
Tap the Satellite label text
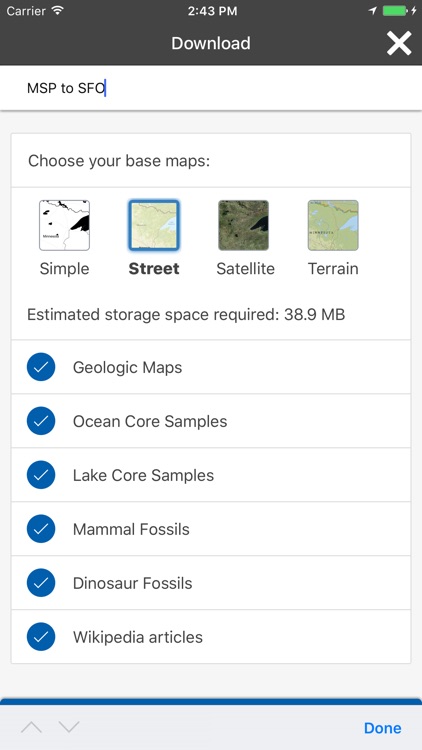point(245,268)
